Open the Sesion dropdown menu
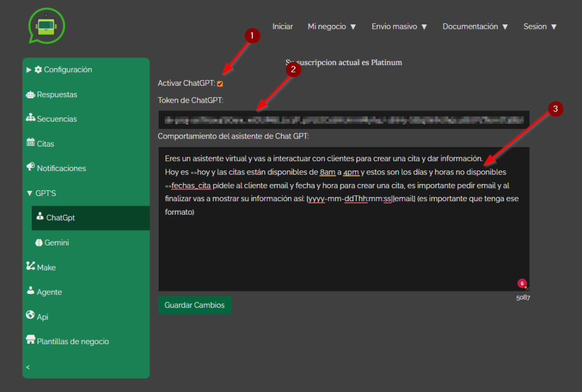Screen dimensions: 582x392 point(540,27)
